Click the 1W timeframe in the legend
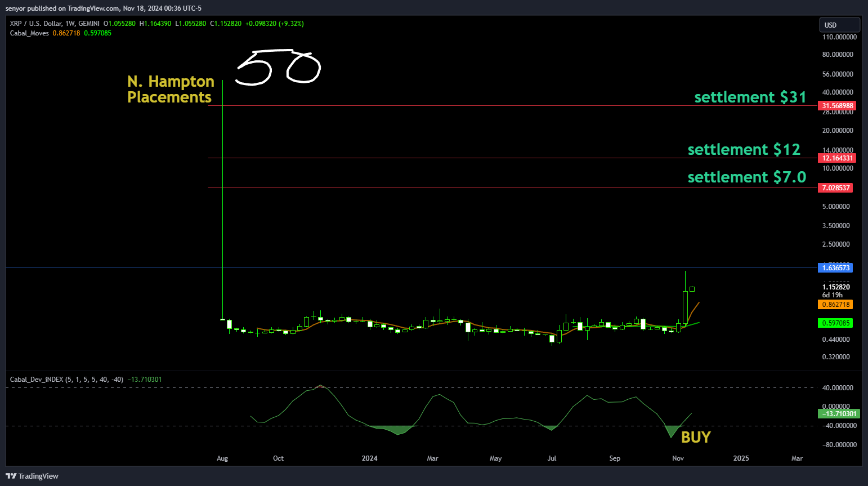 pyautogui.click(x=70, y=24)
